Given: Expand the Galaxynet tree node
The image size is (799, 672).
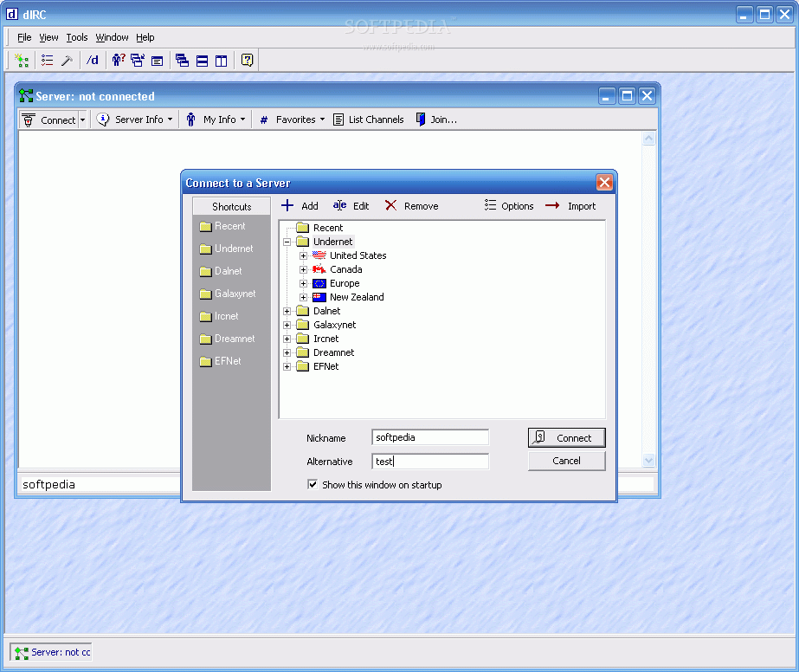Looking at the screenshot, I should click(287, 325).
